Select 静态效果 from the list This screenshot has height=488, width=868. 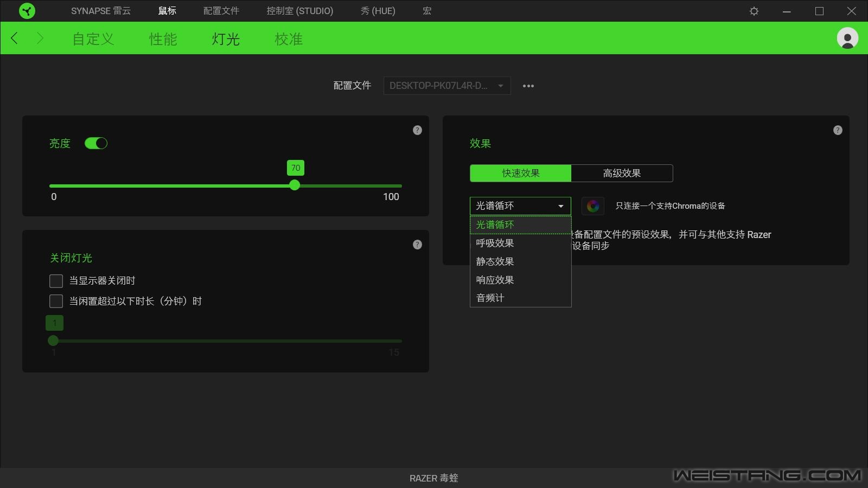tap(520, 261)
